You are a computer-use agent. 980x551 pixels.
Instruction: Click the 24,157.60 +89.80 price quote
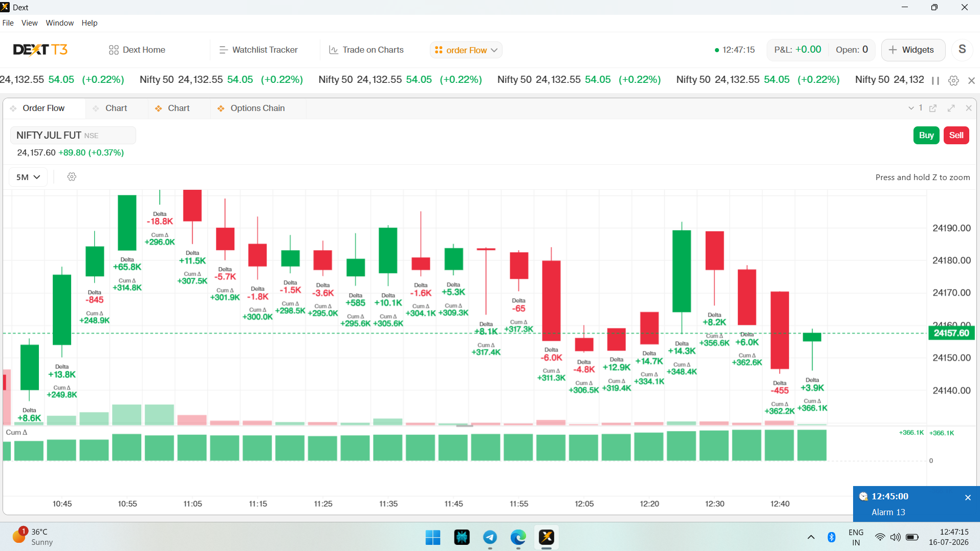click(x=71, y=152)
